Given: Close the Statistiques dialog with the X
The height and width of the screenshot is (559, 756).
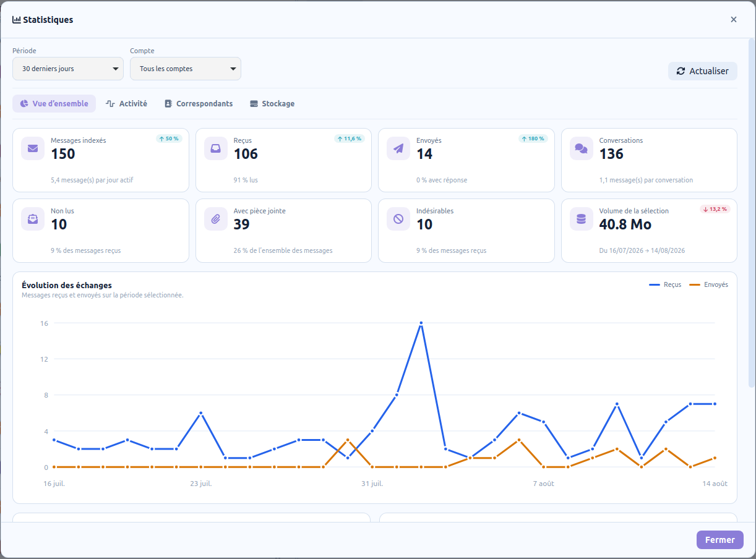Looking at the screenshot, I should [x=734, y=20].
